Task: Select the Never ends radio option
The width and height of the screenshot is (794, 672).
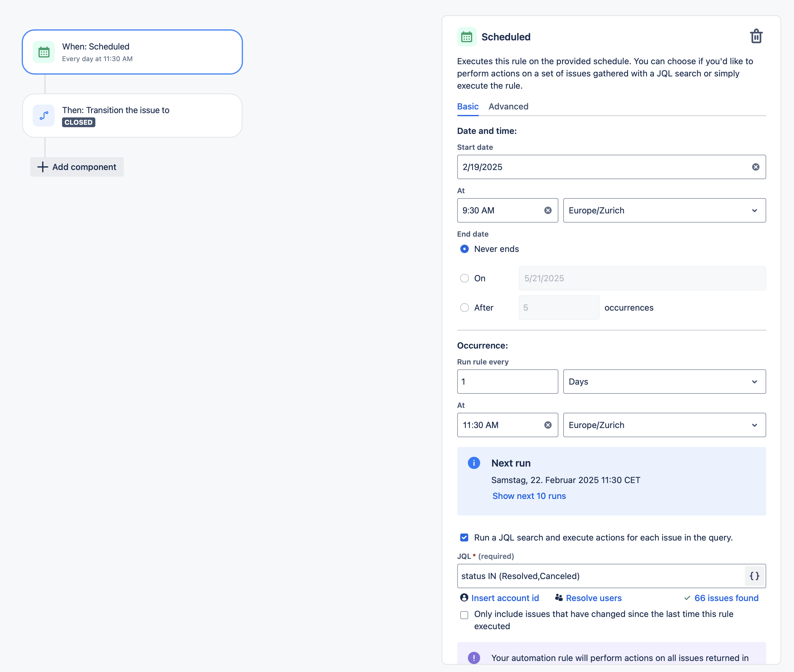Action: (x=464, y=249)
